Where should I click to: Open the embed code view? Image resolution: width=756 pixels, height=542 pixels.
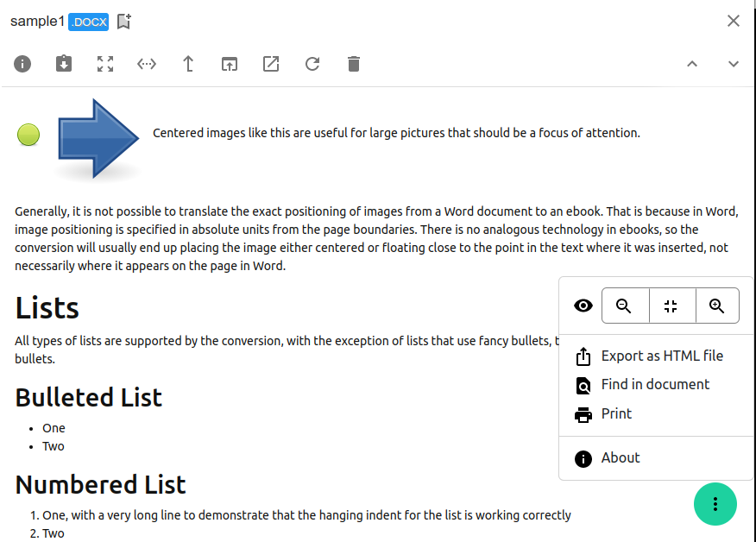tap(146, 64)
